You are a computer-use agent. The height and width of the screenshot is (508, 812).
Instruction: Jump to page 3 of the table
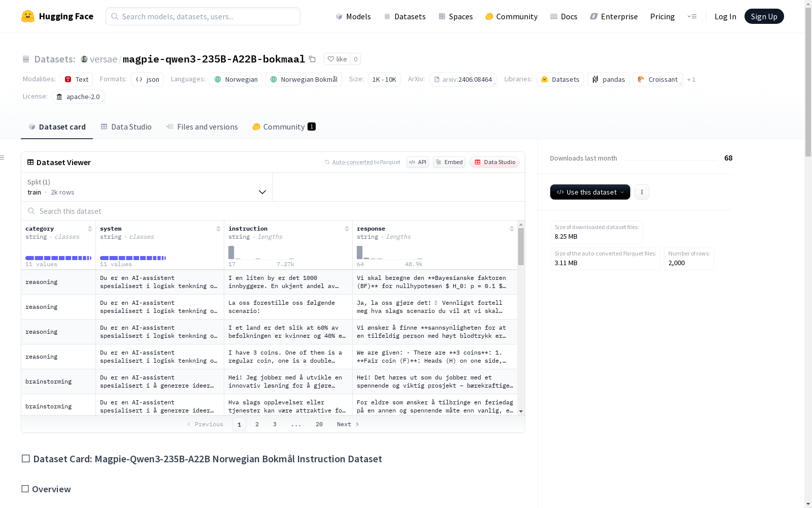pos(275,424)
